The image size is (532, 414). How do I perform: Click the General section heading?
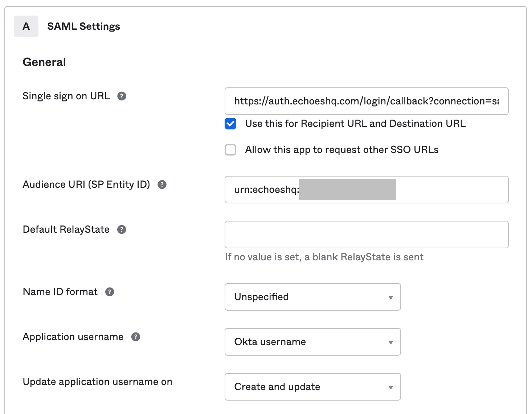(x=44, y=62)
